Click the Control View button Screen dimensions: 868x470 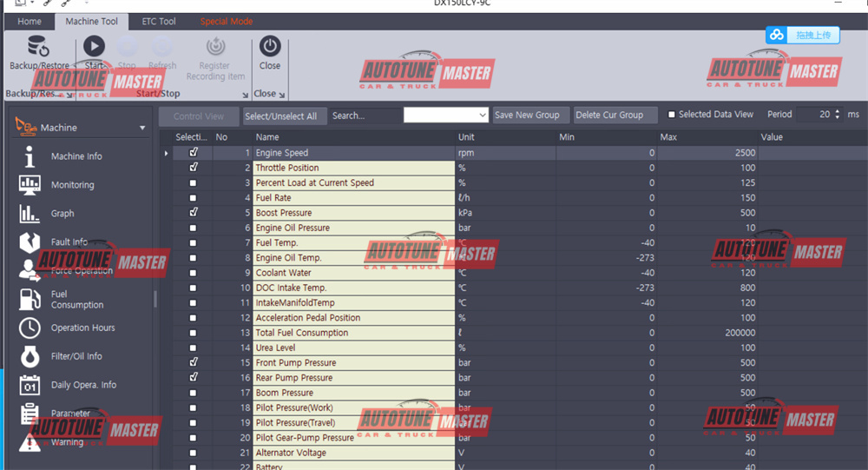(x=198, y=116)
